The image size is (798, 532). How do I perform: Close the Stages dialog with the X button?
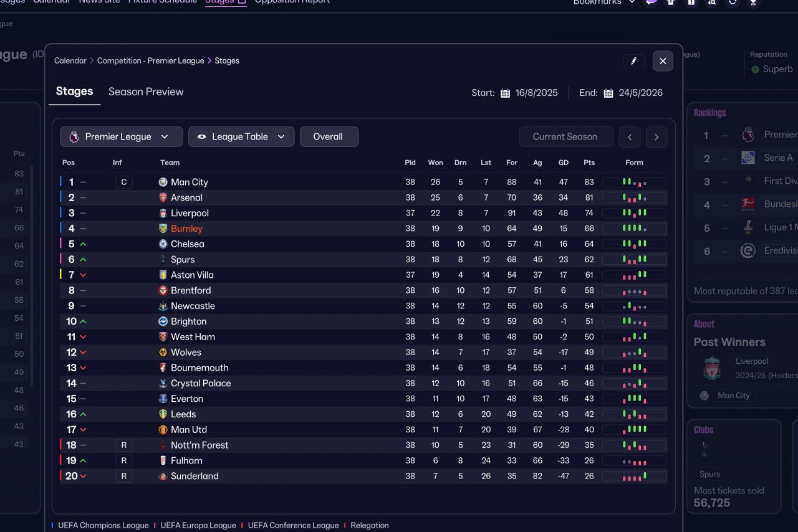click(x=663, y=61)
